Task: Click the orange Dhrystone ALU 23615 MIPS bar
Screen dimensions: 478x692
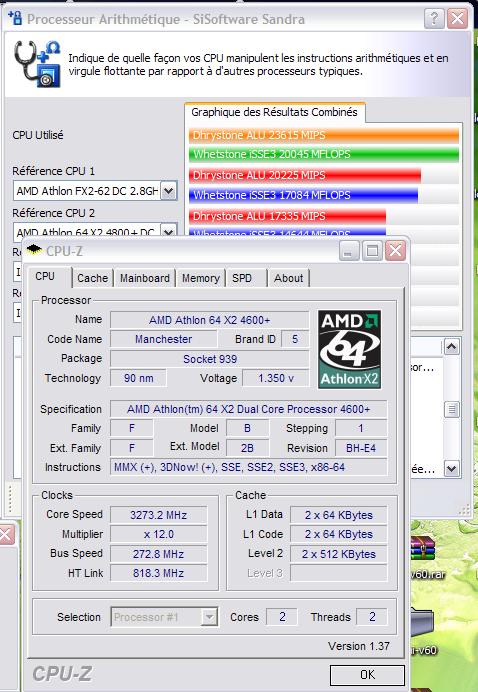Action: (x=324, y=135)
